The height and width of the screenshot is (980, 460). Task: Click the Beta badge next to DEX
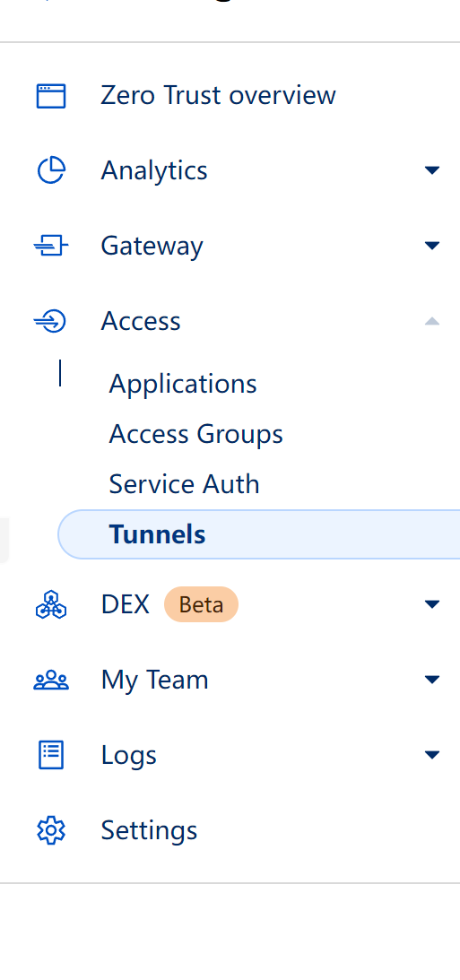click(201, 604)
